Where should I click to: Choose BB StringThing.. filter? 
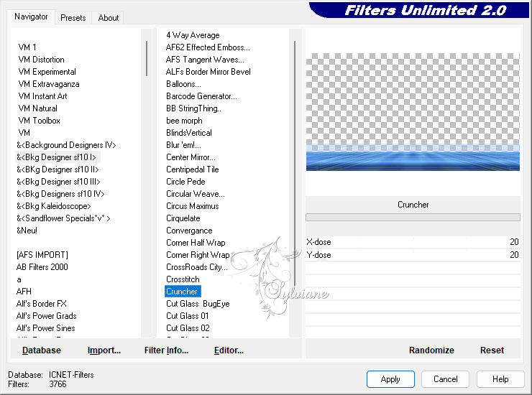pyautogui.click(x=193, y=108)
